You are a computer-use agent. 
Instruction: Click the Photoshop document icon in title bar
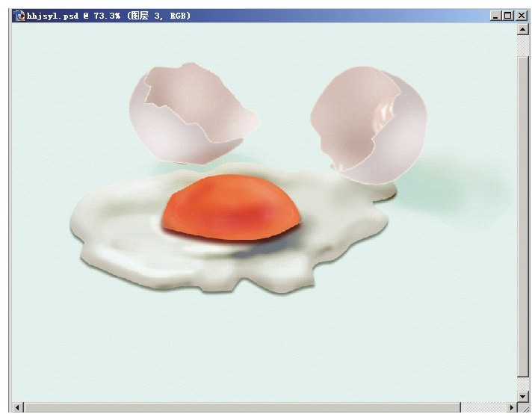coord(19,16)
